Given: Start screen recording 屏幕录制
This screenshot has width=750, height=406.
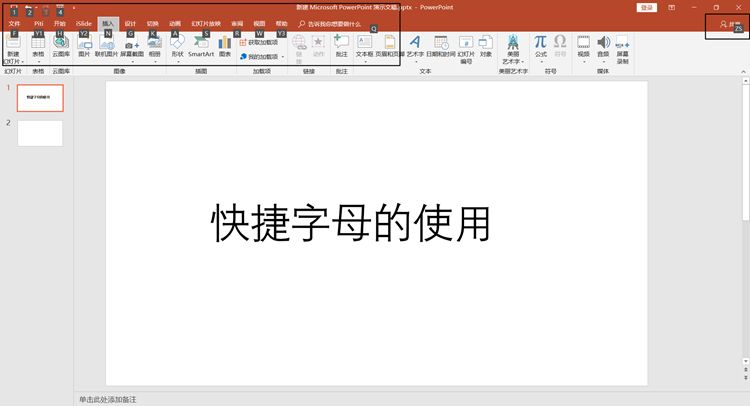Looking at the screenshot, I should [x=622, y=49].
